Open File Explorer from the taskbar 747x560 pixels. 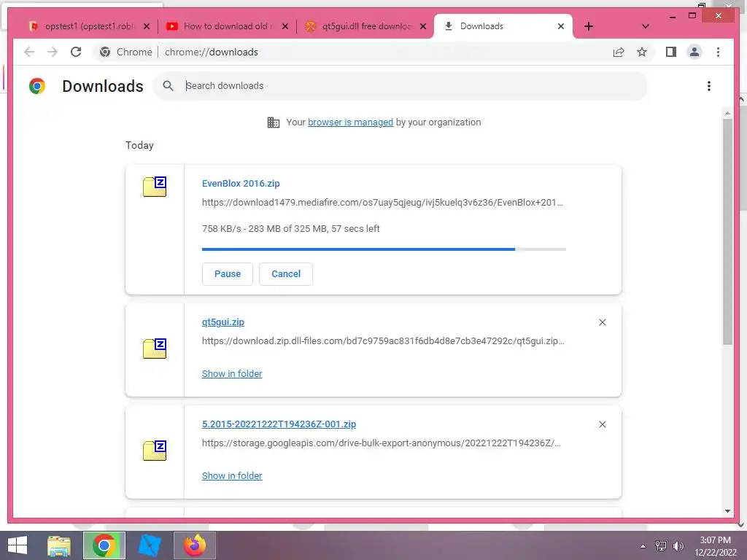(x=59, y=545)
